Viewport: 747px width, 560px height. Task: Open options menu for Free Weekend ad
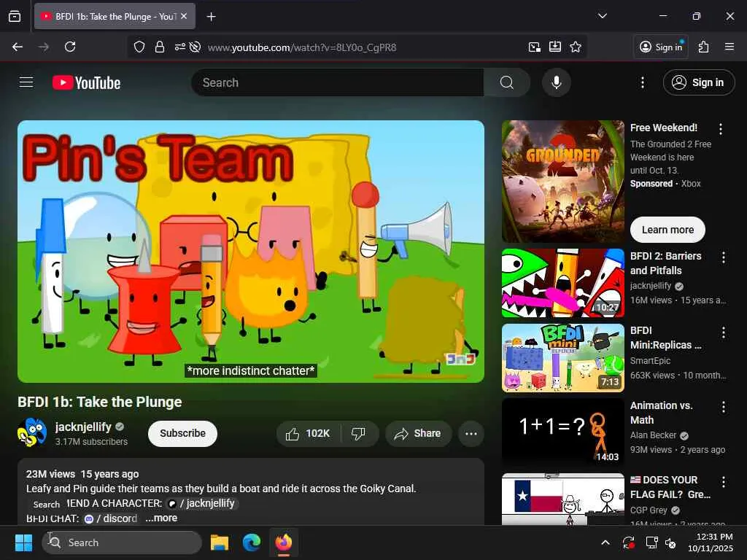[720, 128]
